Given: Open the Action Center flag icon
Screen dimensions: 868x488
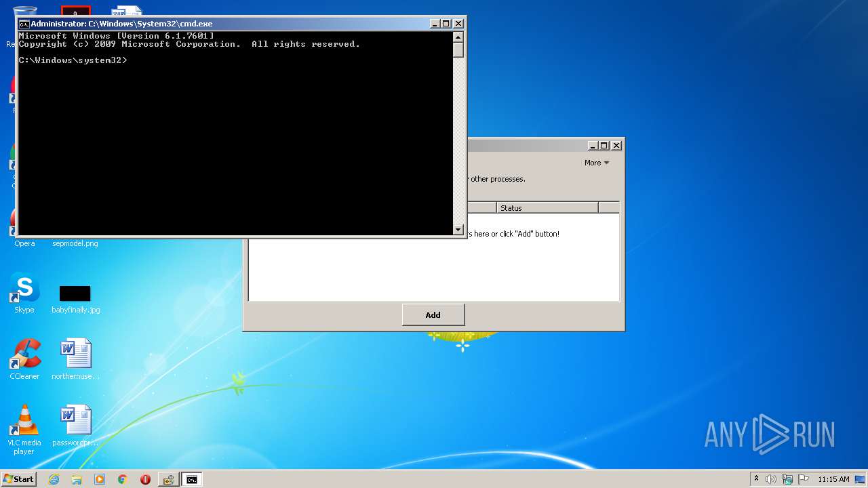Looking at the screenshot, I should (x=803, y=479).
